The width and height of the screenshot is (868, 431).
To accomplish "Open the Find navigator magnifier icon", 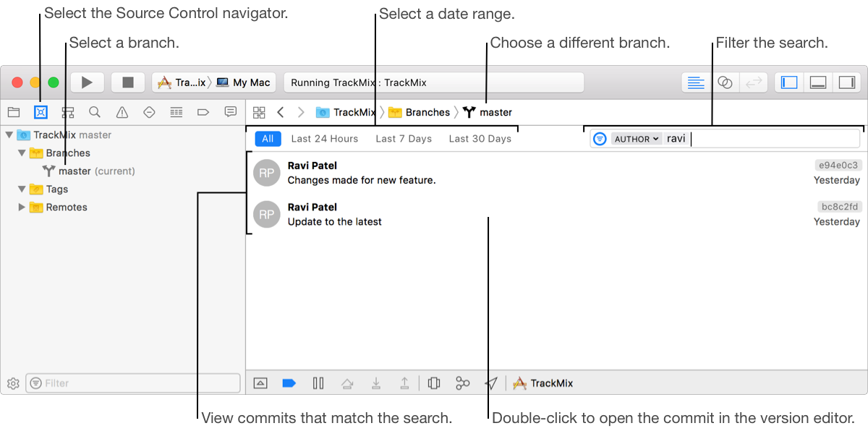I will 95,112.
